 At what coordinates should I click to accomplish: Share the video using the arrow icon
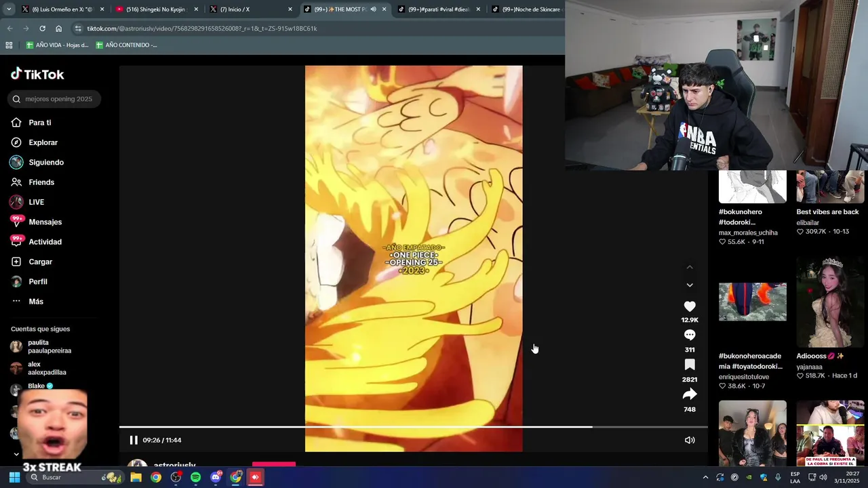point(690,394)
